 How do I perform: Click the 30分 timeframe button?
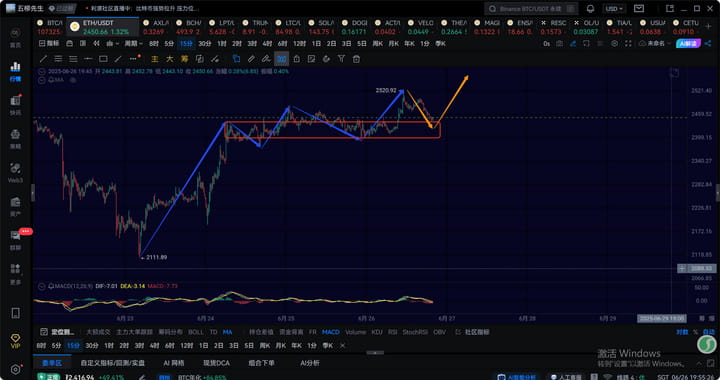(x=205, y=44)
